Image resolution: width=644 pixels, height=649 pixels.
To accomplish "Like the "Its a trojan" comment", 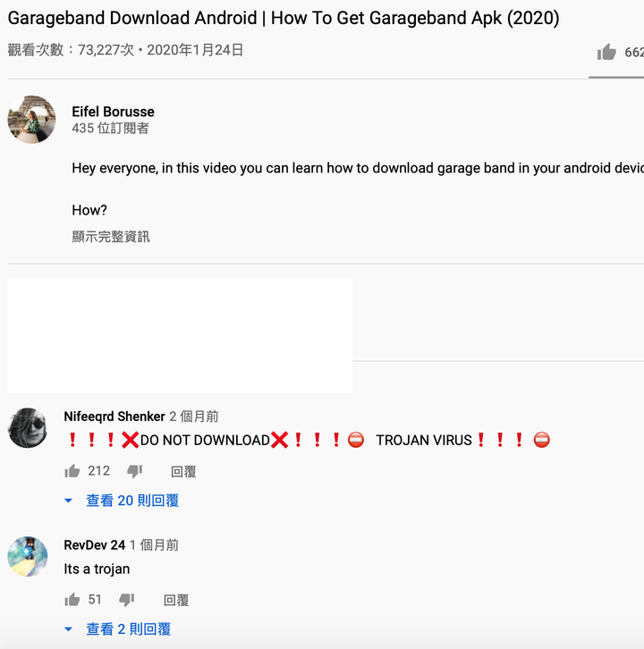I will pyautogui.click(x=72, y=600).
